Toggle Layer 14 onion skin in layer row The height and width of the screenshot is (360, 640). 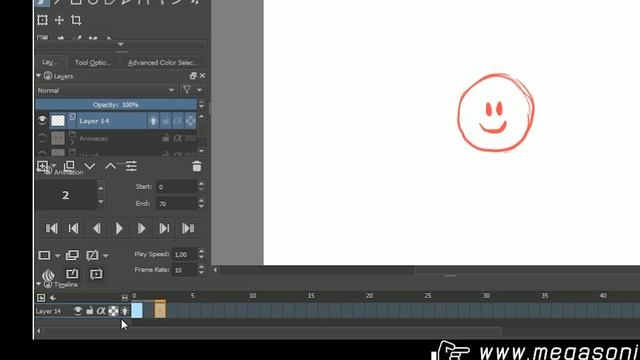pyautogui.click(x=153, y=121)
